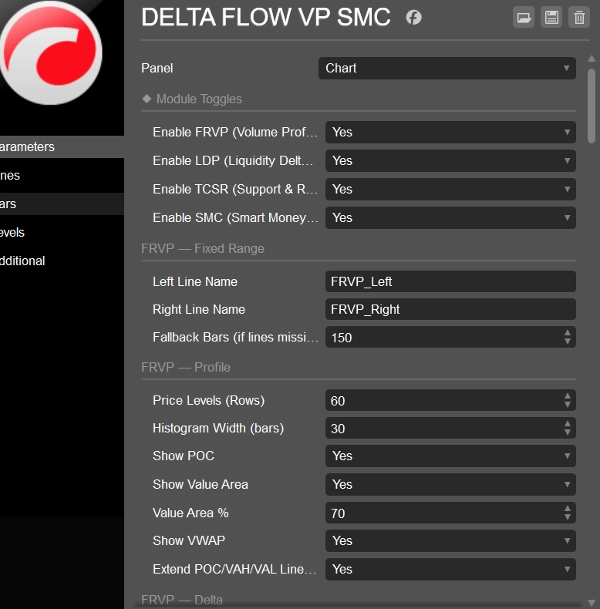Click the Price Levels (Rows) label
The width and height of the screenshot is (600, 609).
coord(209,400)
